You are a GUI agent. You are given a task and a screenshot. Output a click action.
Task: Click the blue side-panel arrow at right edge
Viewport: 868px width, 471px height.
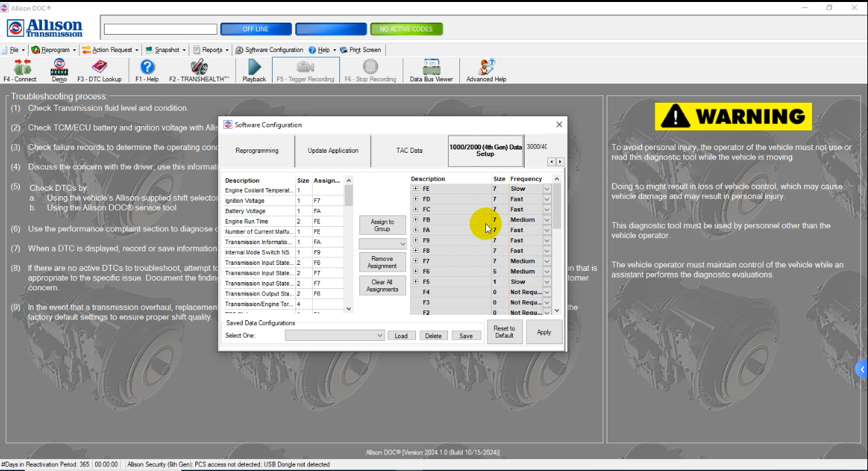(x=862, y=369)
